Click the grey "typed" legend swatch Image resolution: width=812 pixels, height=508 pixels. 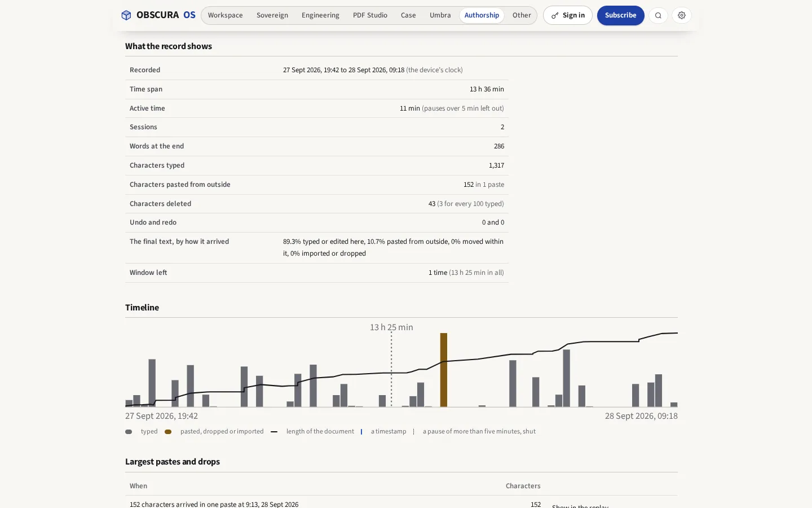129,432
